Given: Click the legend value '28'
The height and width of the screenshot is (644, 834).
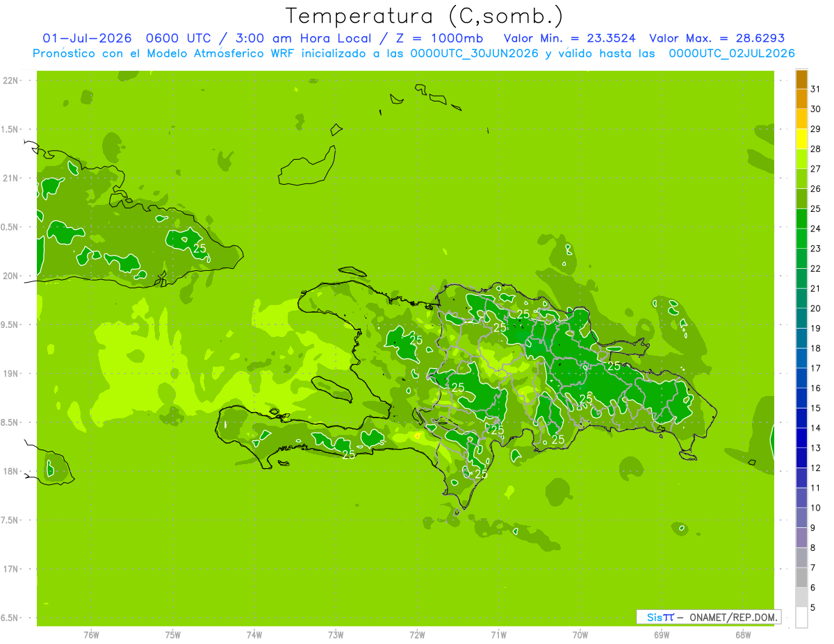Looking at the screenshot, I should point(816,149).
